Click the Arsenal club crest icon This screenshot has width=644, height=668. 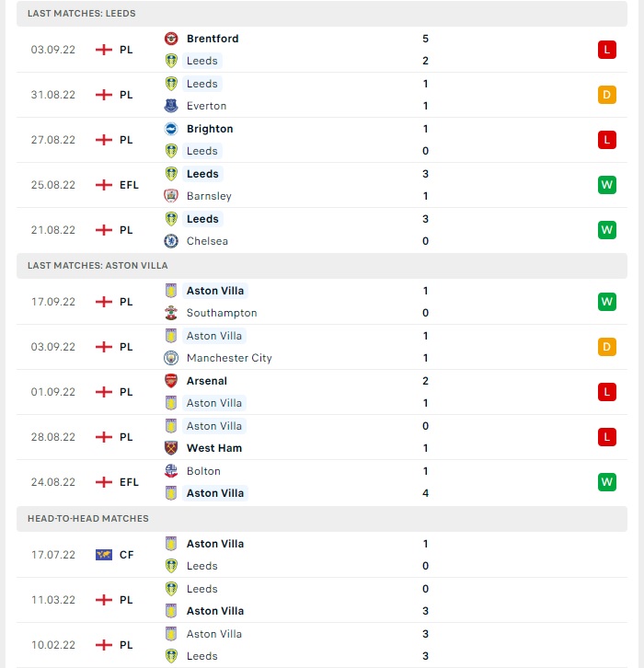tap(171, 381)
